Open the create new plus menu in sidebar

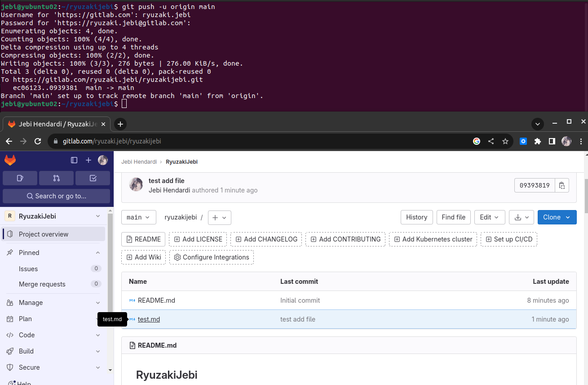pyautogui.click(x=88, y=160)
